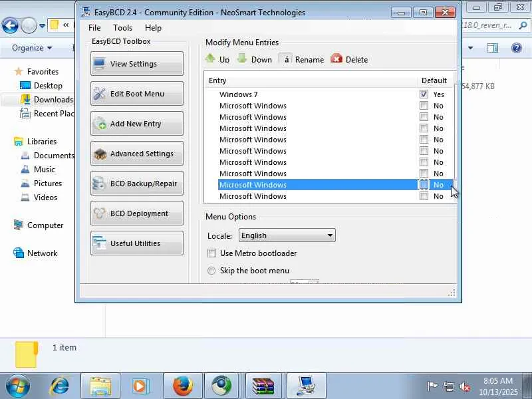The width and height of the screenshot is (532, 399).
Task: Uncheck the Windows 7 default checkbox
Action: (x=424, y=94)
